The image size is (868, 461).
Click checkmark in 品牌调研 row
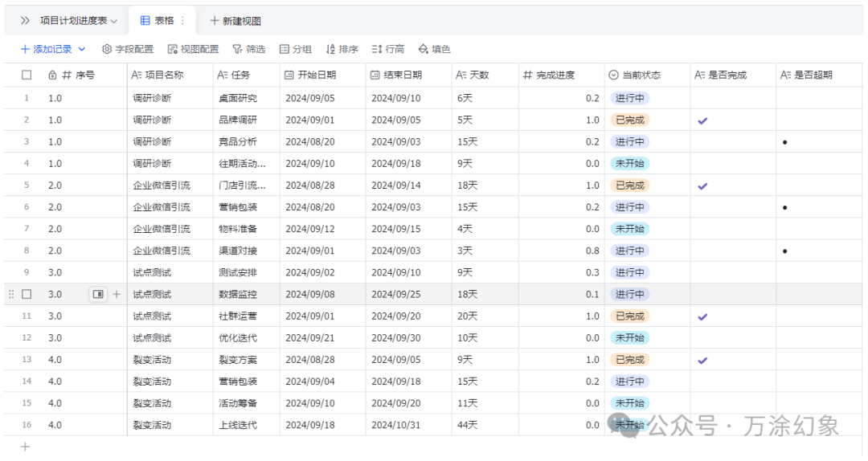(x=702, y=120)
